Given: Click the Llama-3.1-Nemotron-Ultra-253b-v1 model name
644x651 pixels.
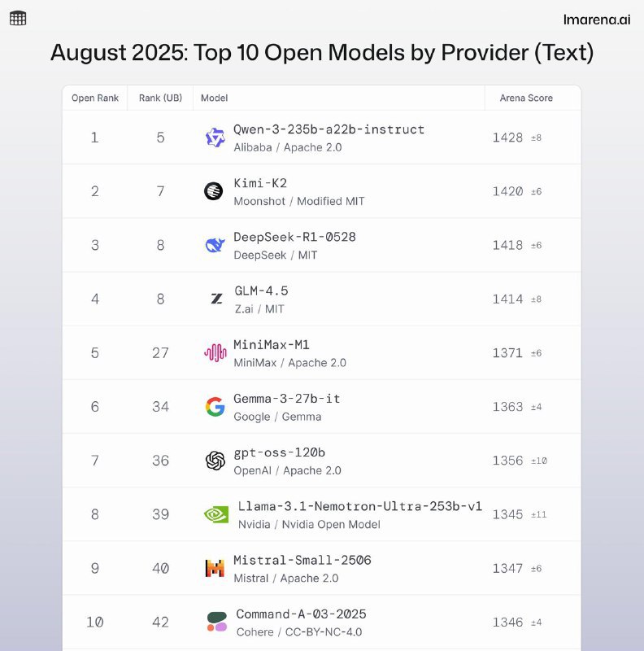Looking at the screenshot, I should point(359,506).
